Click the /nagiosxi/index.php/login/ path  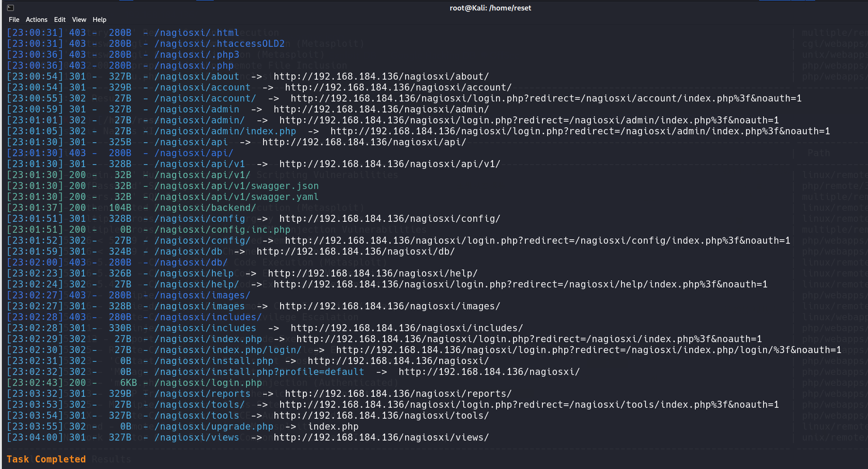[228, 350]
